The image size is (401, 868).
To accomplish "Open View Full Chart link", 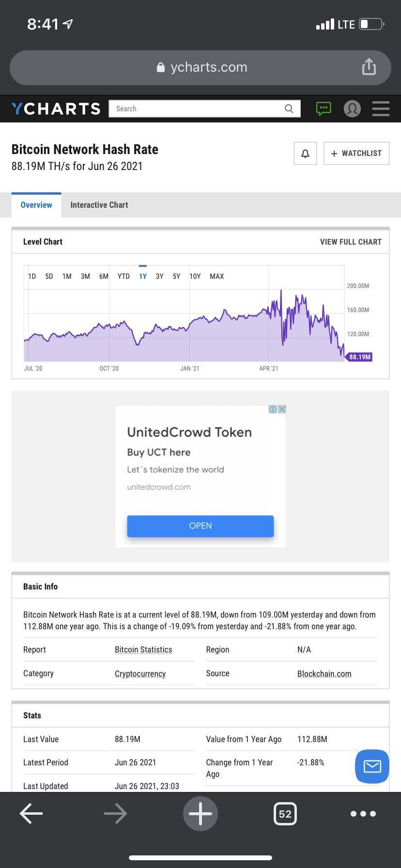I will (x=351, y=242).
